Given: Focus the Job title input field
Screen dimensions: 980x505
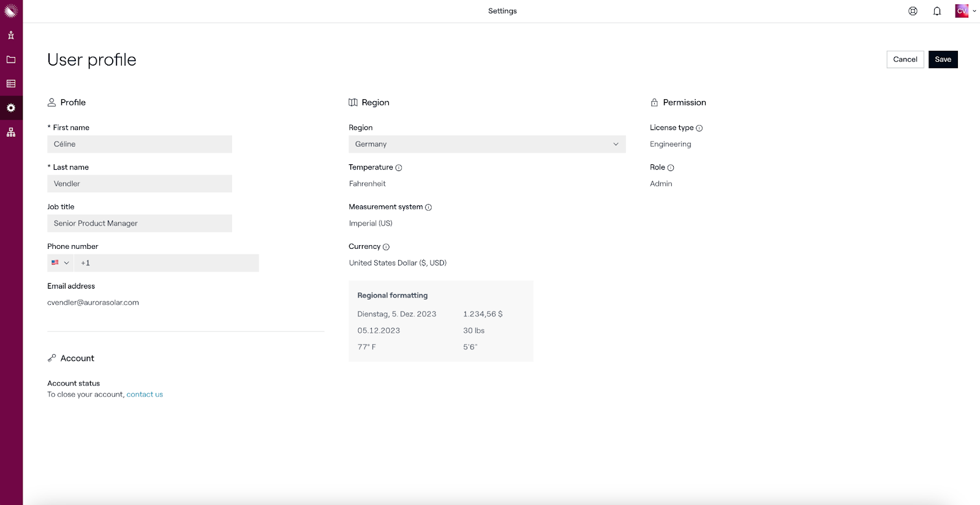Looking at the screenshot, I should [140, 223].
